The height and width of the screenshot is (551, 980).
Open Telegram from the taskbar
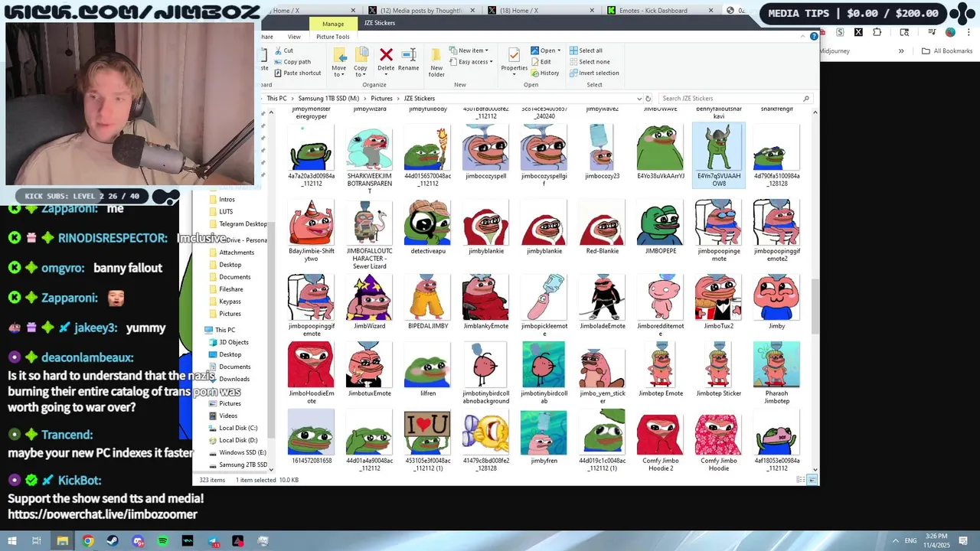point(213,541)
